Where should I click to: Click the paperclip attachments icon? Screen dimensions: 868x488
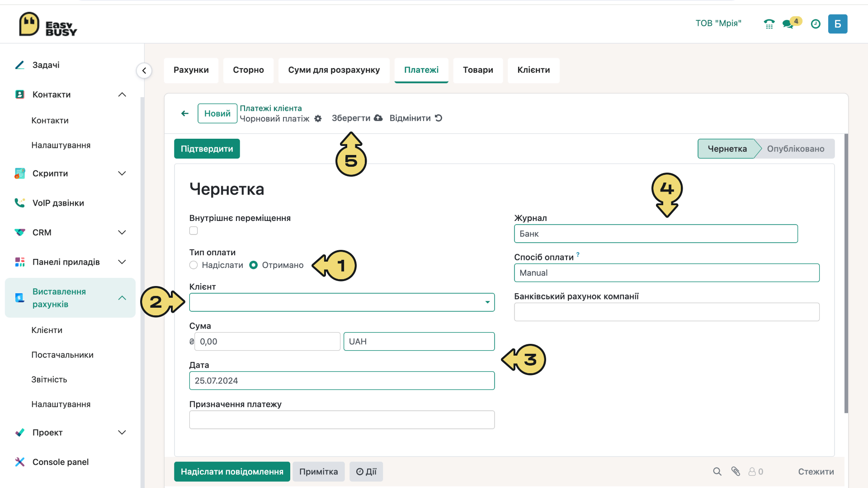coord(736,472)
